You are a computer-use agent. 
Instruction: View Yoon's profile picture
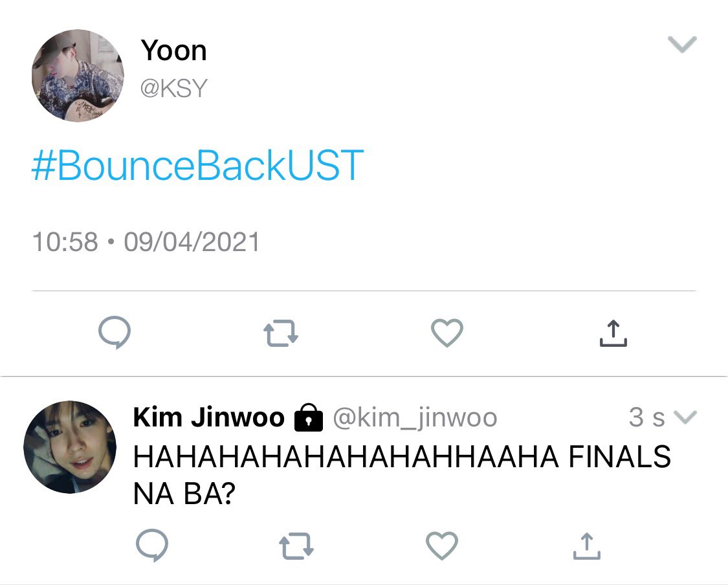pos(78,76)
